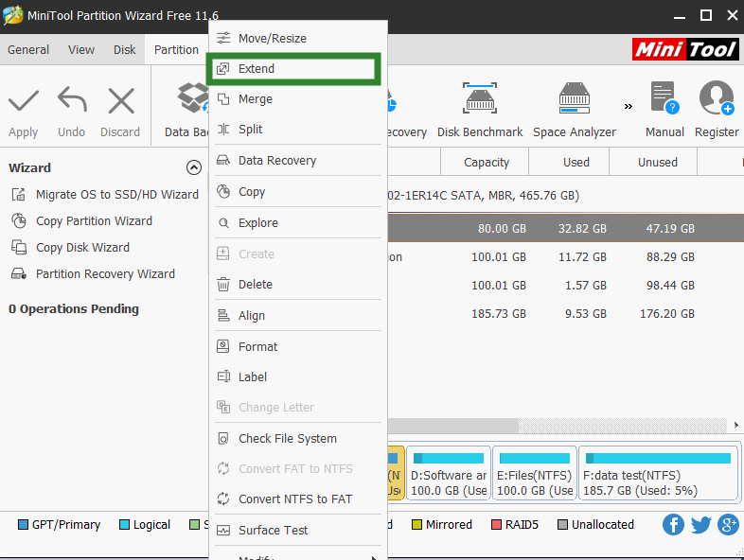Select the 80.00 GB partition row
This screenshot has width=744, height=560.
pyautogui.click(x=566, y=229)
